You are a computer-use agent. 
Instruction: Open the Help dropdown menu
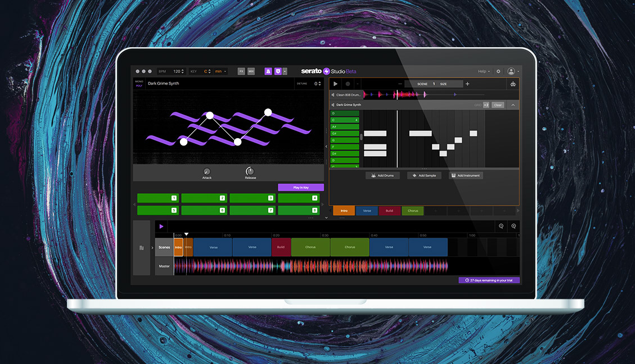click(x=483, y=71)
